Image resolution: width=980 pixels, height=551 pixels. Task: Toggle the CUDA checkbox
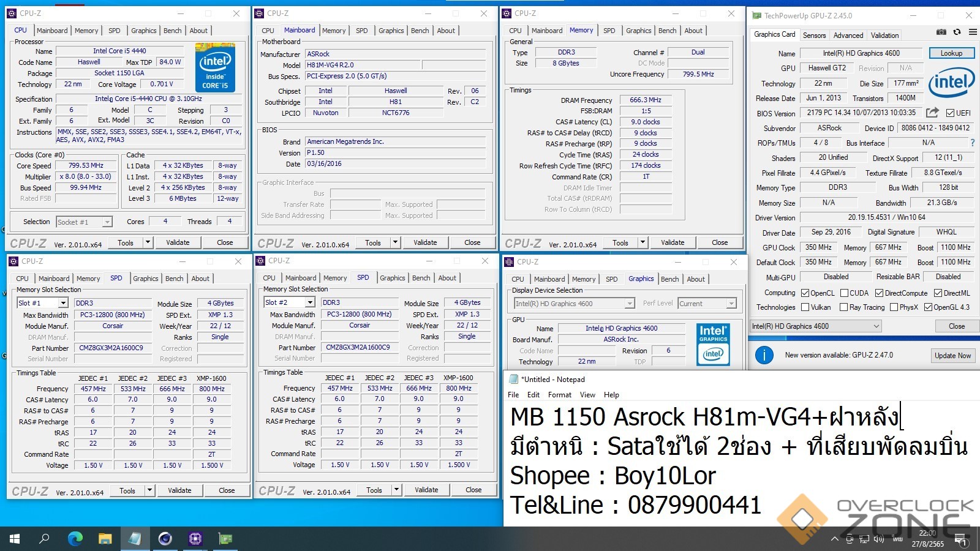[844, 293]
